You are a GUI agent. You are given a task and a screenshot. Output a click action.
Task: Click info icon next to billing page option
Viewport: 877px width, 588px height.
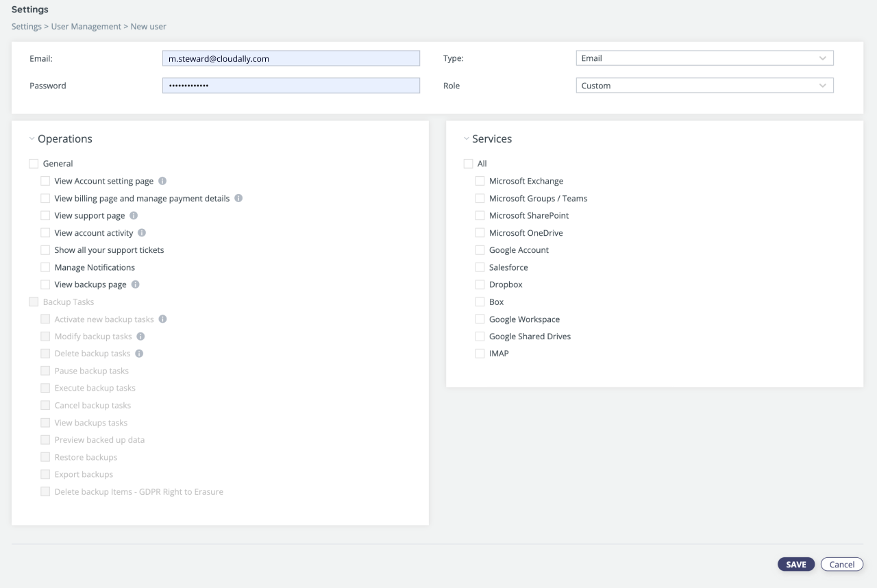point(238,198)
